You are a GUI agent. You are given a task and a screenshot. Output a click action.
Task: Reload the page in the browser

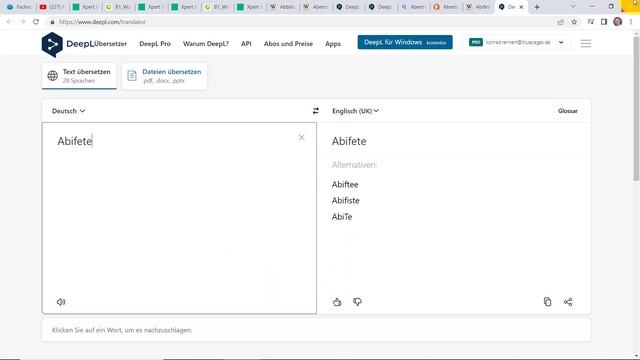click(x=36, y=22)
